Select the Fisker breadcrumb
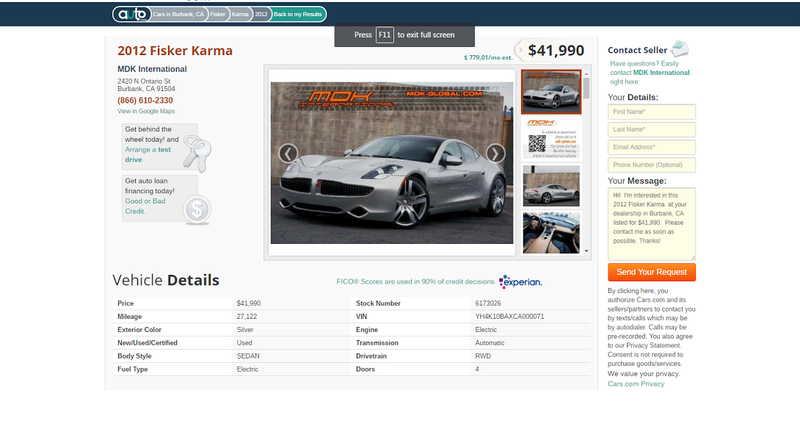Image resolution: width=800 pixels, height=443 pixels. (x=218, y=14)
